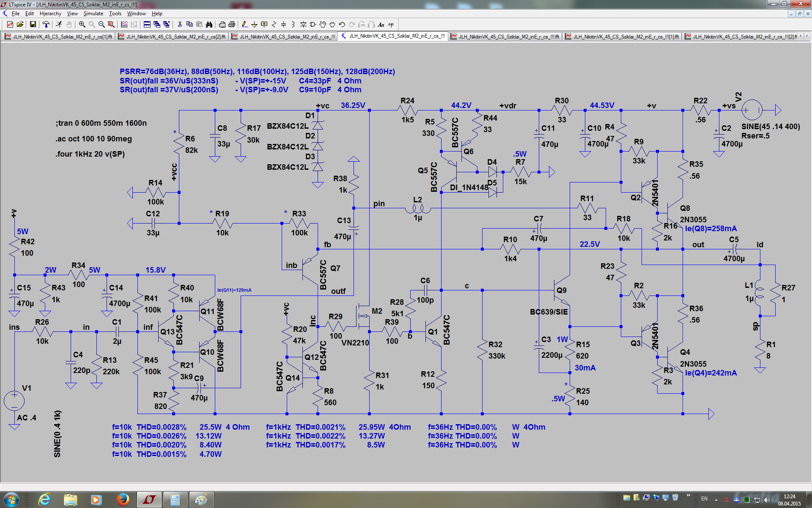Open the Windows Start menu
This screenshot has height=508, width=812.
[11, 500]
